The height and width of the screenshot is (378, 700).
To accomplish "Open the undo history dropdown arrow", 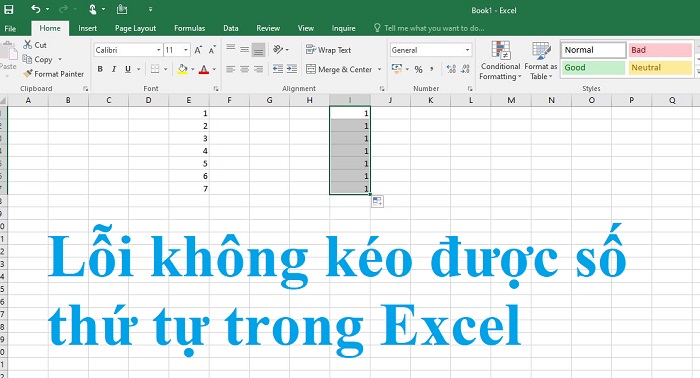I will (47, 9).
